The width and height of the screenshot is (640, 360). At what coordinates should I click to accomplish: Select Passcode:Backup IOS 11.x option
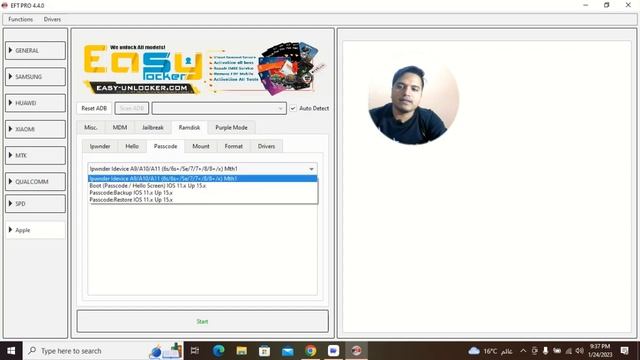tap(202, 193)
